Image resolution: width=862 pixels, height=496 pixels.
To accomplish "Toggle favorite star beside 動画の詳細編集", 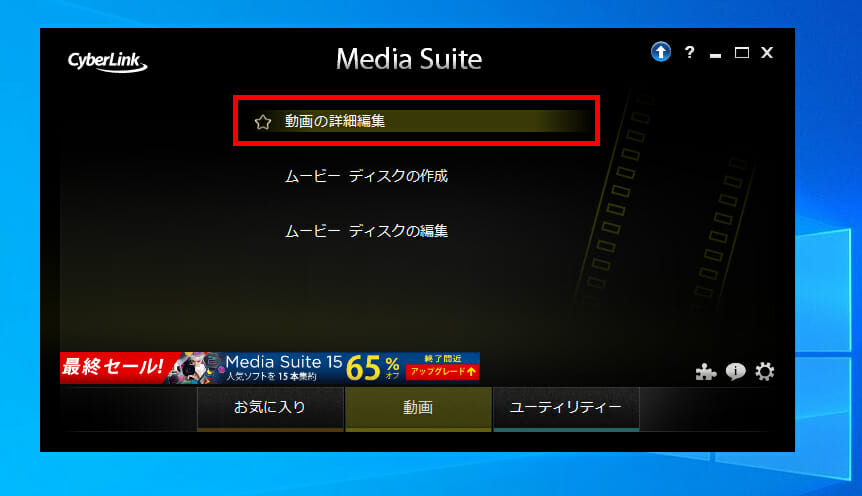I will click(x=263, y=122).
